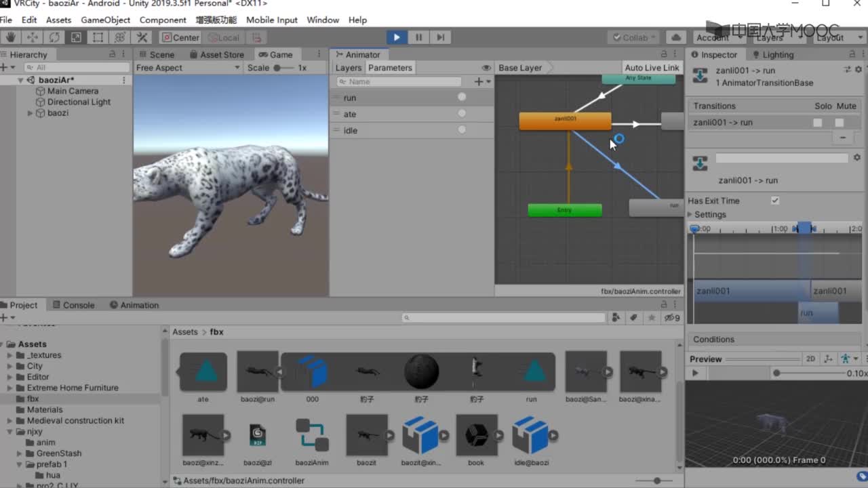
Task: Open Inspector header settings gear
Action: [859, 70]
